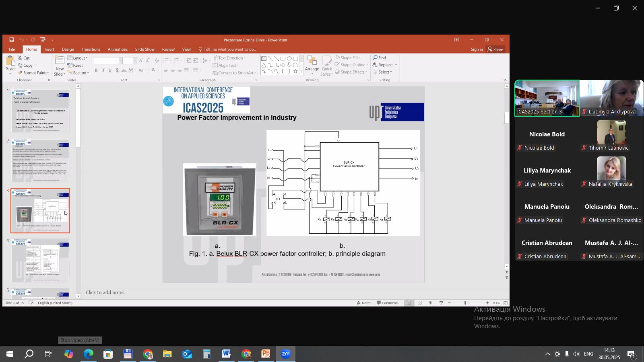This screenshot has width=644, height=362.
Task: Click Find in the Editing group
Action: [379, 58]
